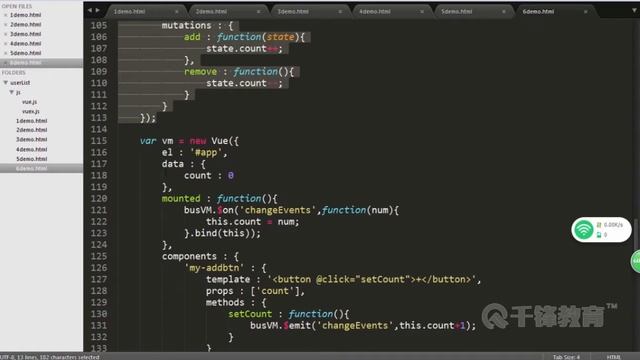The image size is (640, 360).
Task: Place cursor on 'setCount' at line 130
Action: pyautogui.click(x=250, y=314)
